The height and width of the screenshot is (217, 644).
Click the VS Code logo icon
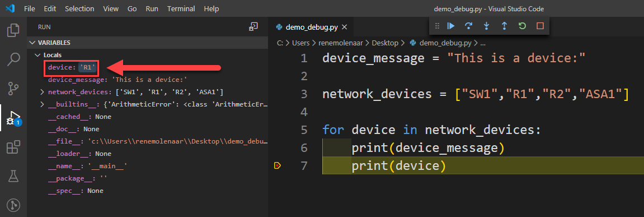click(11, 8)
